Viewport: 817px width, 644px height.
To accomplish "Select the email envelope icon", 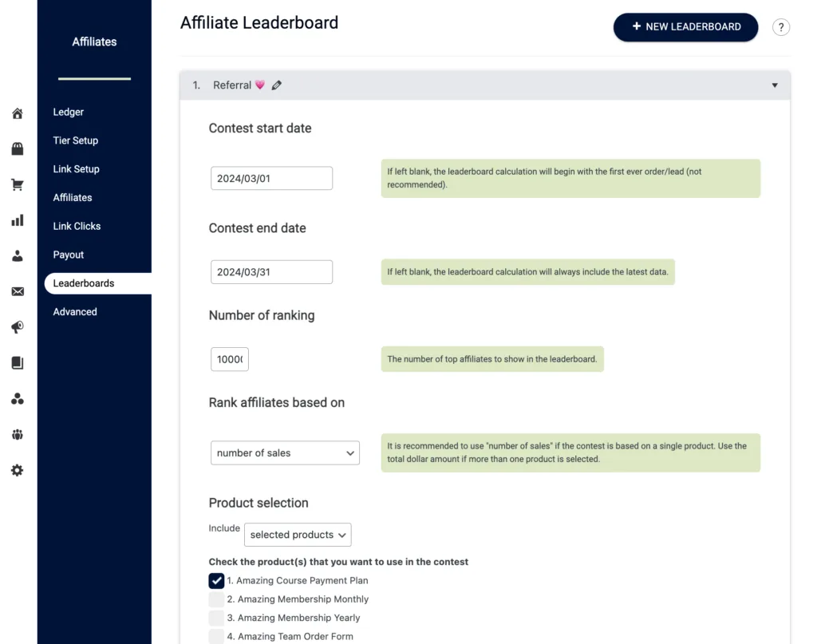I will click(x=17, y=291).
